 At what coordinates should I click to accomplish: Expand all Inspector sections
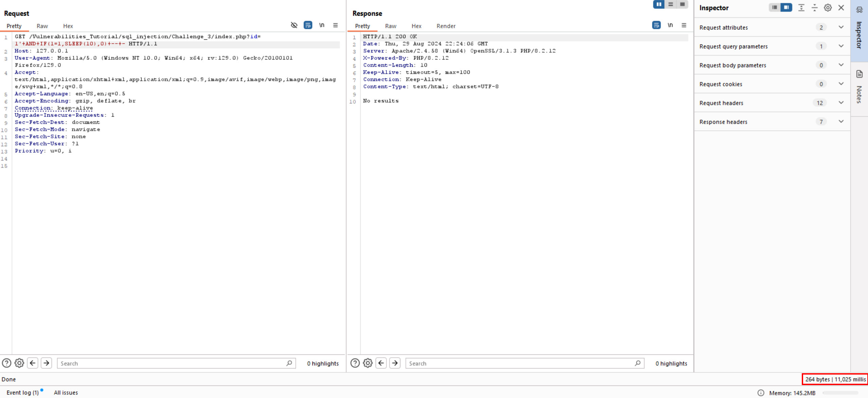(801, 7)
